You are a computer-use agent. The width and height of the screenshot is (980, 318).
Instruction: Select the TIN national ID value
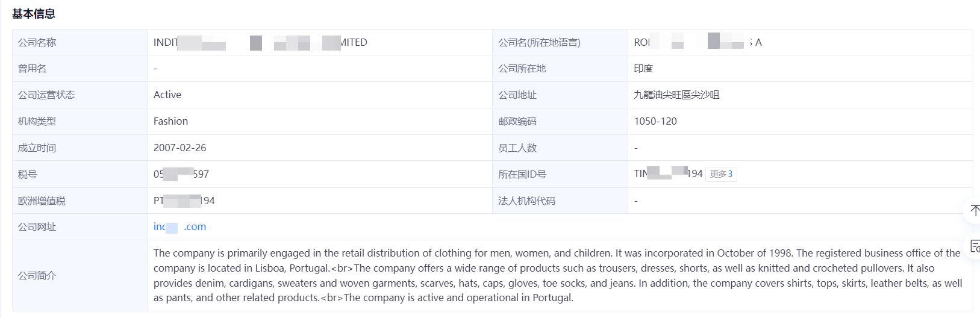pyautogui.click(x=668, y=173)
